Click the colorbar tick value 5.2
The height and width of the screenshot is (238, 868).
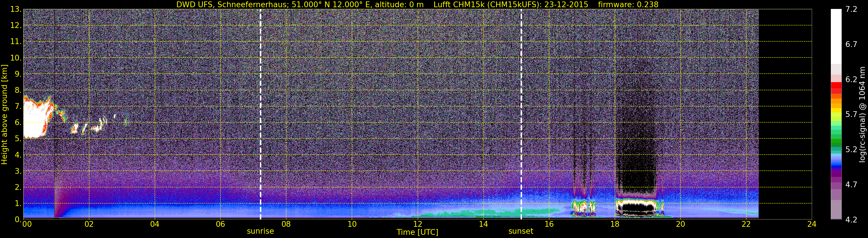[851, 150]
